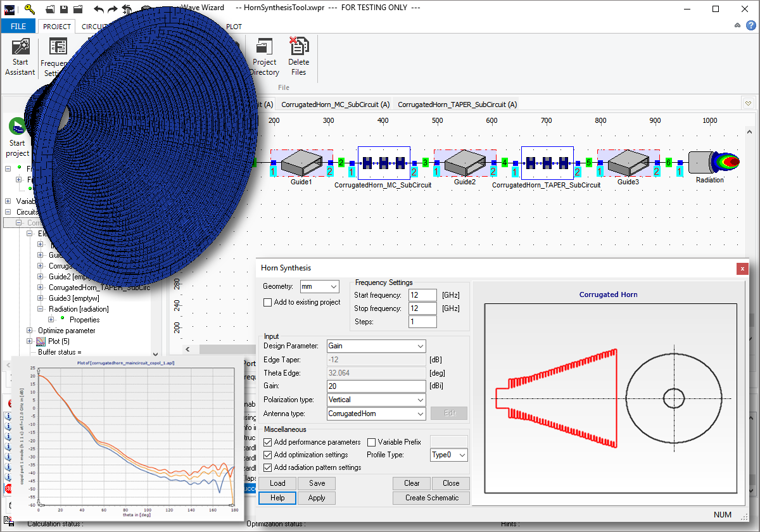Click the Start frequency input field
The width and height of the screenshot is (760, 532).
coord(422,295)
